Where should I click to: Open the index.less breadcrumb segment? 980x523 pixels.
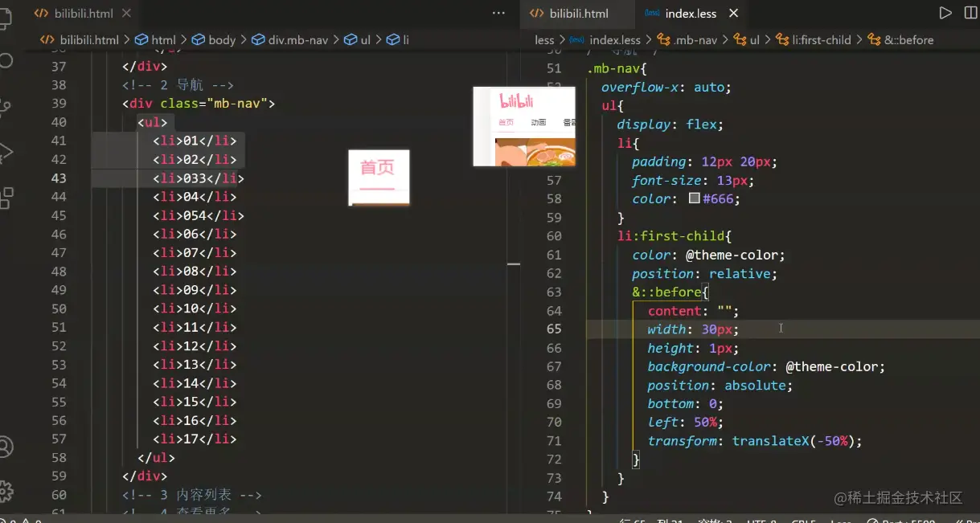(605, 39)
